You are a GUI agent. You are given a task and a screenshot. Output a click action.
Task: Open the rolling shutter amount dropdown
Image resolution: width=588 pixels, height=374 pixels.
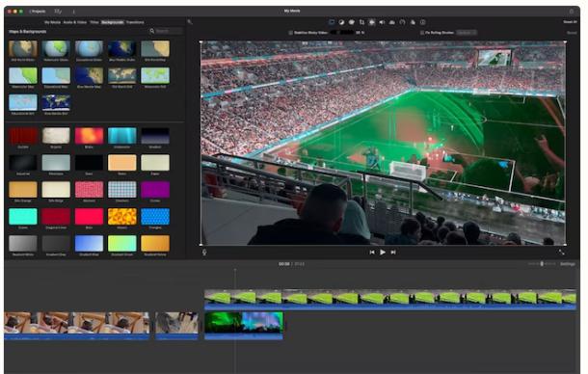[467, 33]
